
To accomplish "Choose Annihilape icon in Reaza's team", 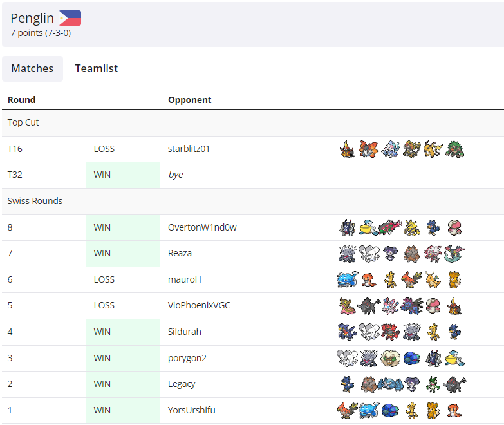I will [348, 253].
